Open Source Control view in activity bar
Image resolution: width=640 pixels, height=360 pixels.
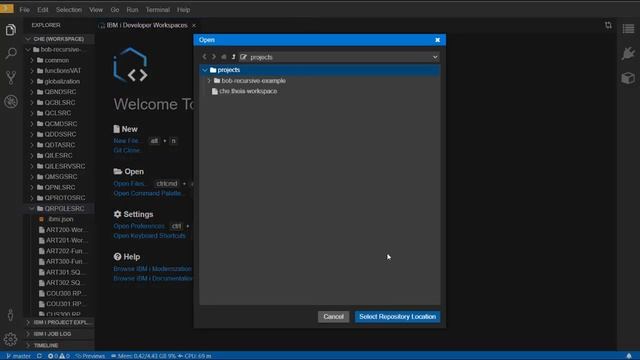click(11, 77)
